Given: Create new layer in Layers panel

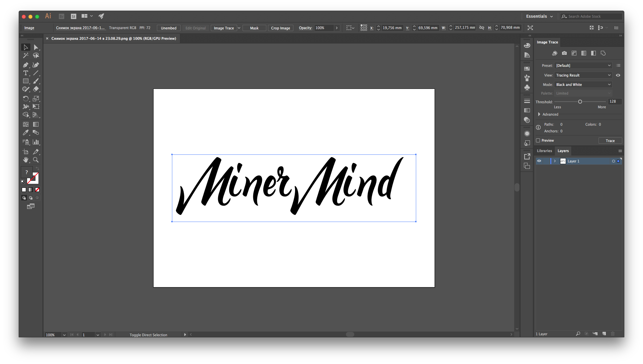Looking at the screenshot, I should coord(604,334).
